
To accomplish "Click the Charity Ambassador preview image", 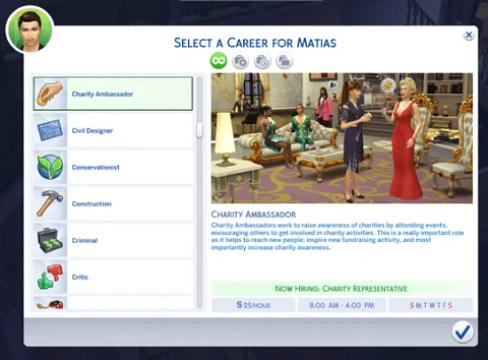I will click(342, 138).
